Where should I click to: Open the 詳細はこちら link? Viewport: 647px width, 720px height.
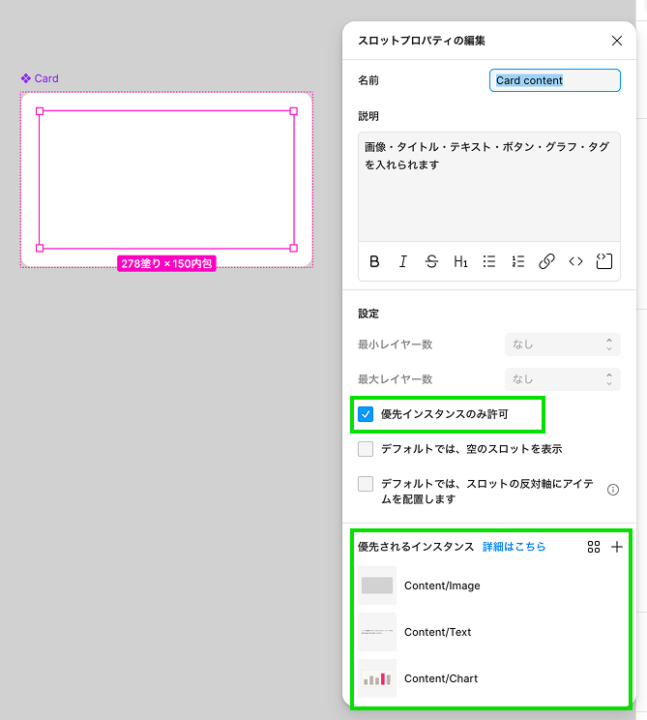pos(514,547)
